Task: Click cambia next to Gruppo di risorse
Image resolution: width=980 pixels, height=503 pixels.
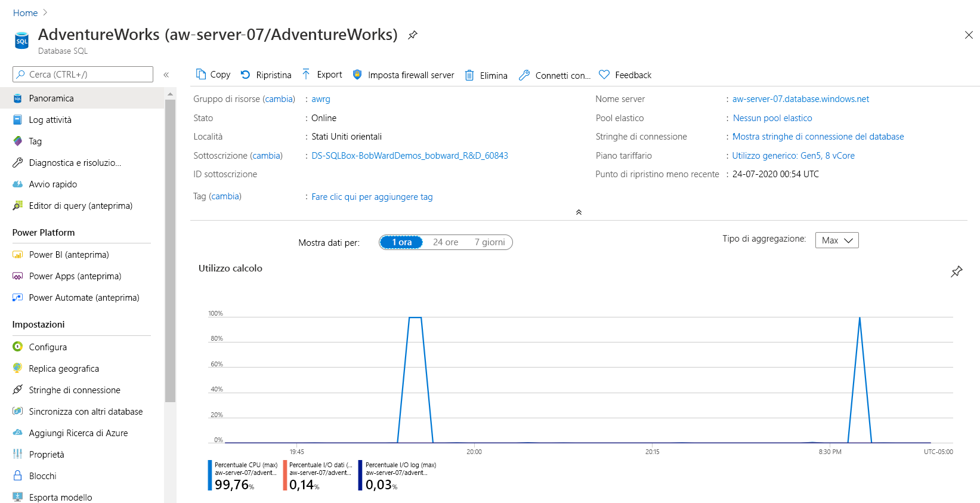Action: (279, 99)
